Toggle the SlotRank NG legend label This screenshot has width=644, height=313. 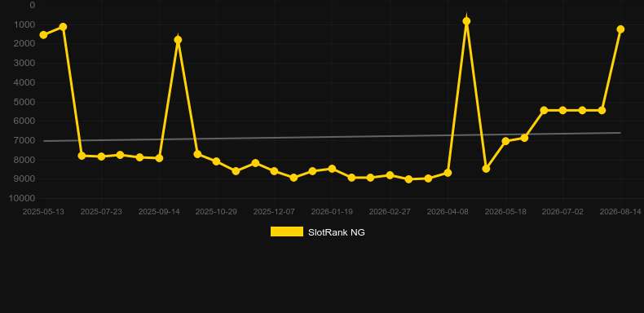(x=337, y=232)
